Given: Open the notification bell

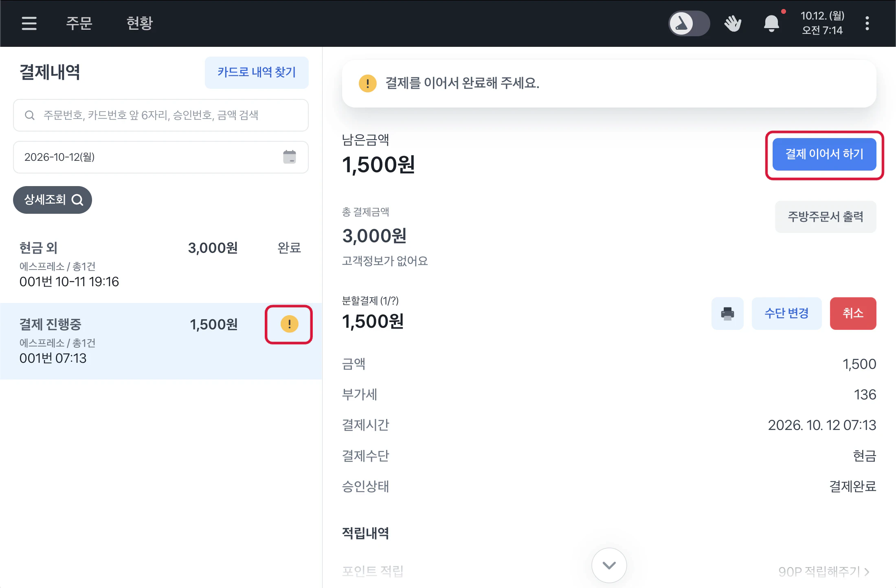Looking at the screenshot, I should pos(771,23).
